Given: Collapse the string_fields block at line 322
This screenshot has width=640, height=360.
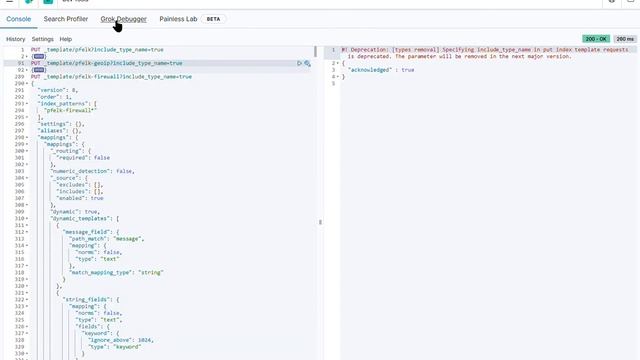Looking at the screenshot, I should (27, 300).
